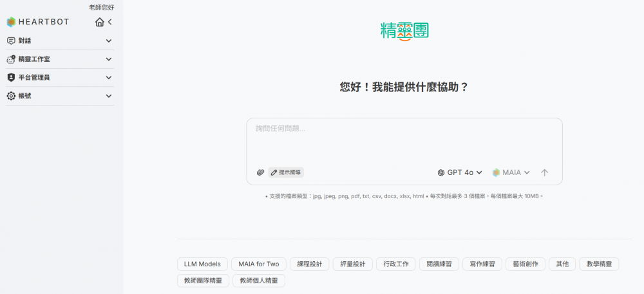Click the 詢問任何問題 text input field
This screenshot has width=644, height=294.
click(x=404, y=138)
